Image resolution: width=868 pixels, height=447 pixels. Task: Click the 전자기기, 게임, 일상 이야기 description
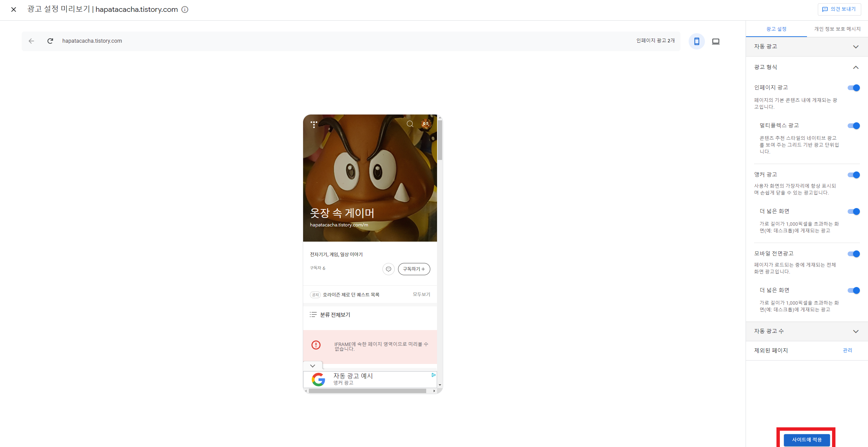point(336,255)
